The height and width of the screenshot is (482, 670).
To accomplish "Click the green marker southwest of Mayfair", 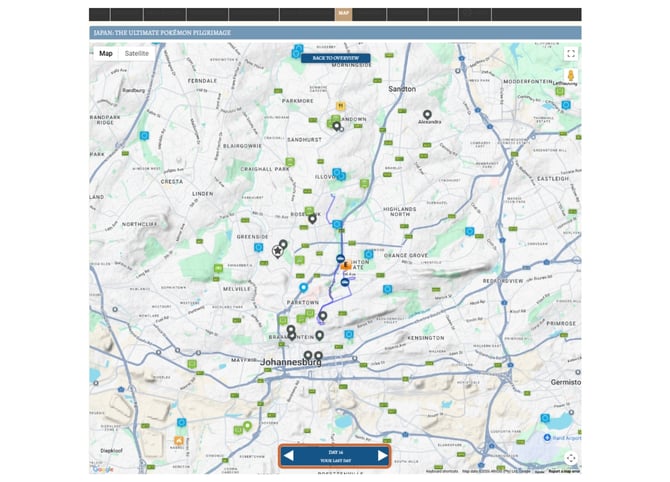I will coord(192,364).
